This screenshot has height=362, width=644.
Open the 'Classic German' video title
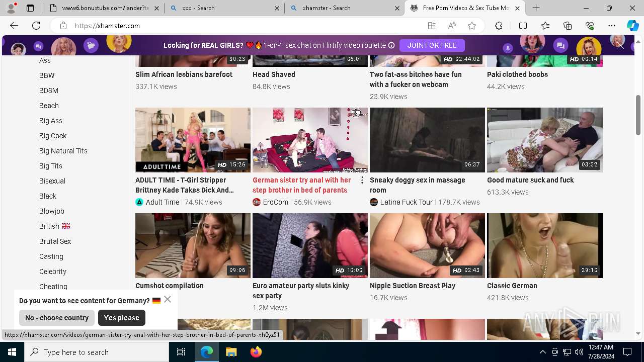512,286
